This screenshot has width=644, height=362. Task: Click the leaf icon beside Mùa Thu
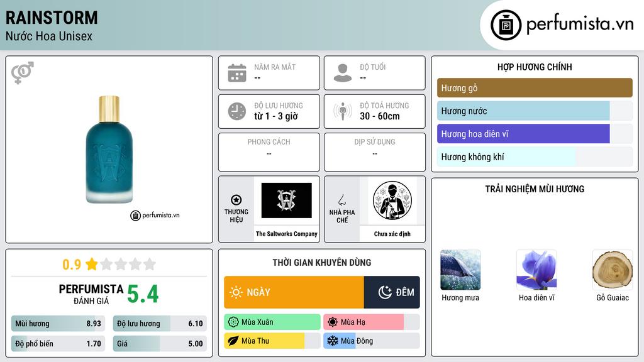pos(233,341)
